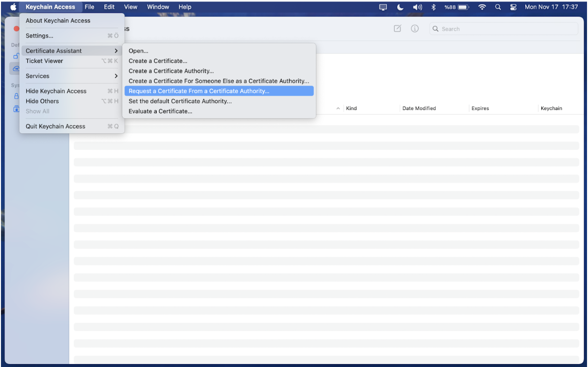Sort by Expires column
The height and width of the screenshot is (367, 588).
click(480, 109)
